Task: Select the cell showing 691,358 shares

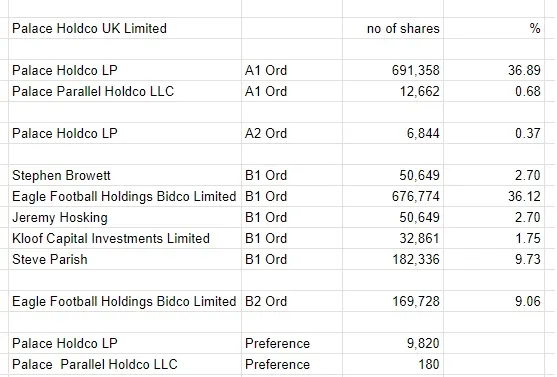Action: tap(393, 70)
